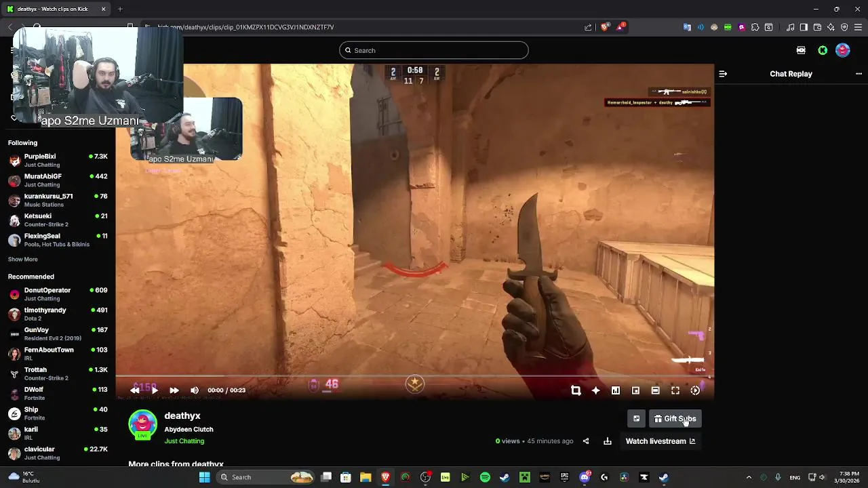
Task: Open Brave Leo AI sparkle icon
Action: click(x=831, y=27)
